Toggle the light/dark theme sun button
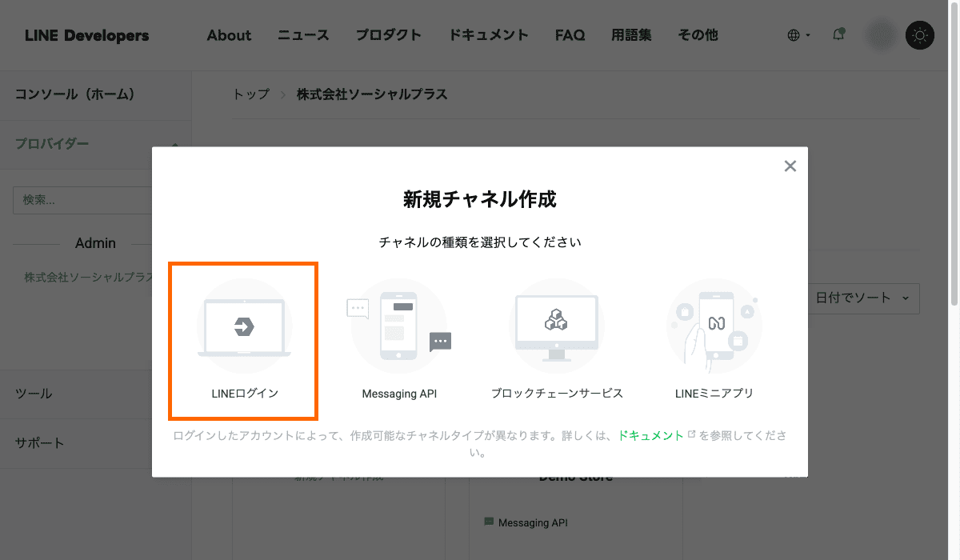Viewport: 960px width, 560px height. [x=920, y=35]
